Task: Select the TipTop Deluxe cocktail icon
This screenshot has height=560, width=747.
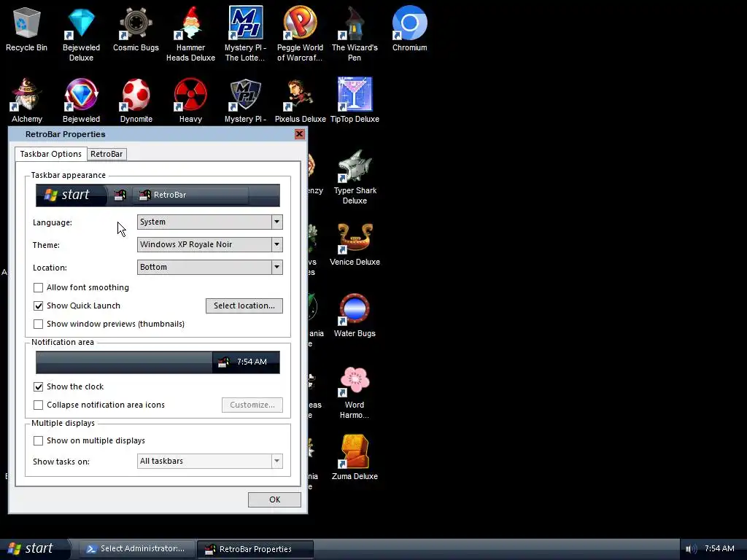Action: (x=355, y=100)
